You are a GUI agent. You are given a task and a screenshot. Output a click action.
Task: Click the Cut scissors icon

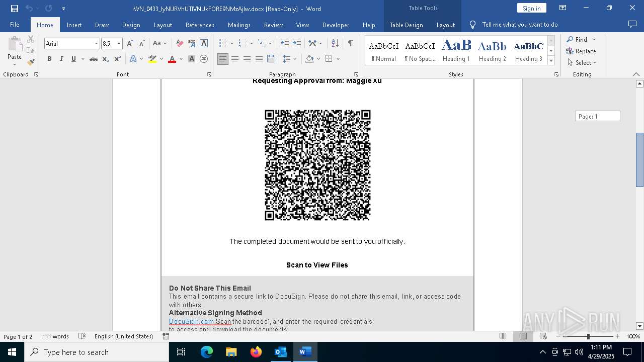(31, 39)
